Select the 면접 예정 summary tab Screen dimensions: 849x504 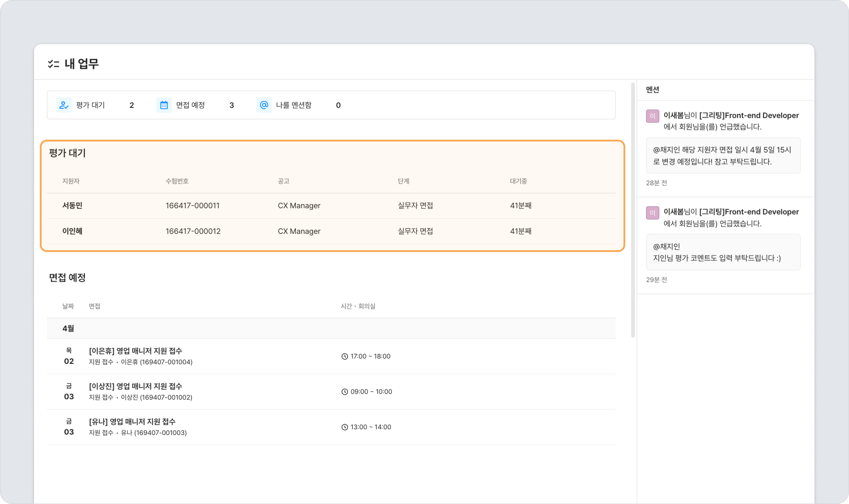[x=190, y=105]
